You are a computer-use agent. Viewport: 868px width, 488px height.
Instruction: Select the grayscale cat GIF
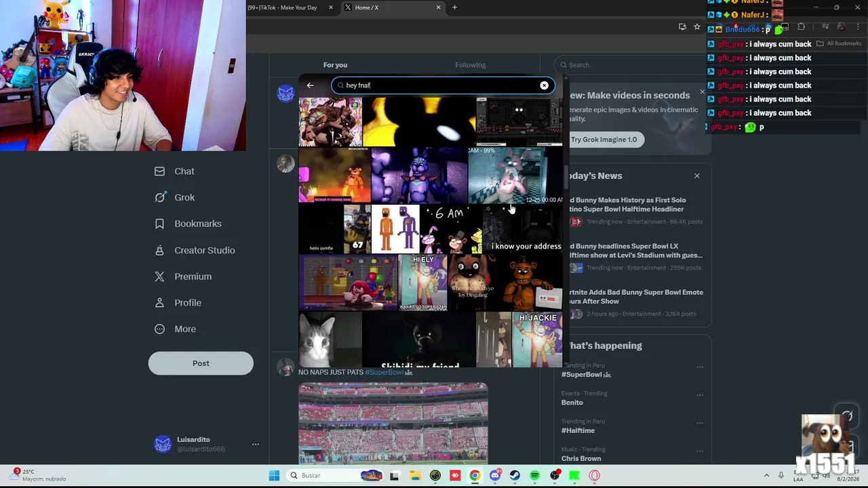[330, 339]
